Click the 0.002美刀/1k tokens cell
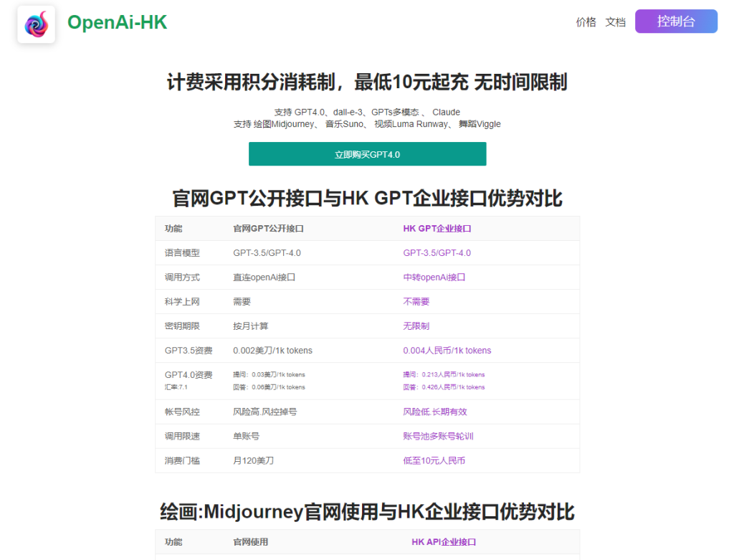Image resolution: width=734 pixels, height=560 pixels. click(x=272, y=350)
